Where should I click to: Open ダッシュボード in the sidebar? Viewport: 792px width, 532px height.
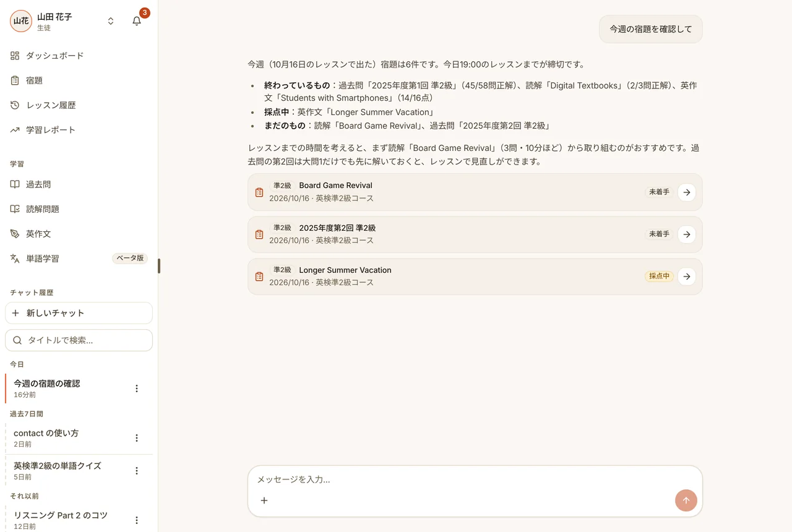79,56
